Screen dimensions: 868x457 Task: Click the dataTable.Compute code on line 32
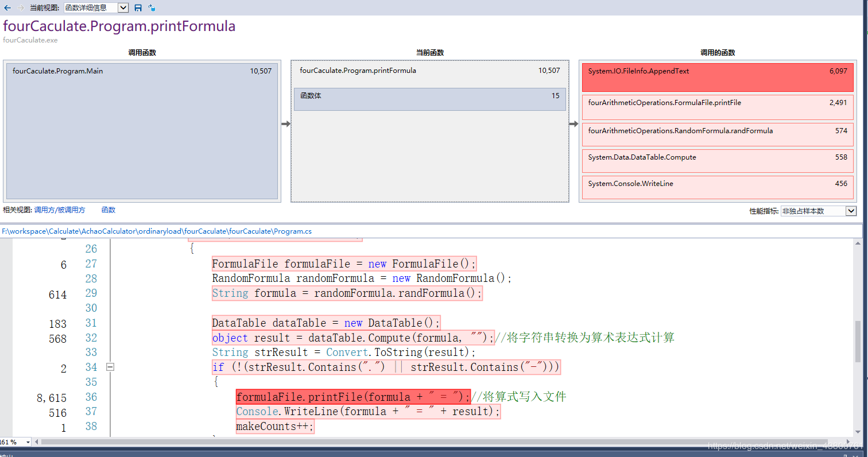pyautogui.click(x=353, y=338)
